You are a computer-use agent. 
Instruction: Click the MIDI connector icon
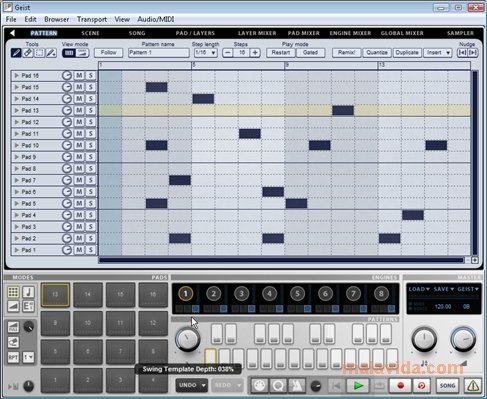tap(260, 386)
